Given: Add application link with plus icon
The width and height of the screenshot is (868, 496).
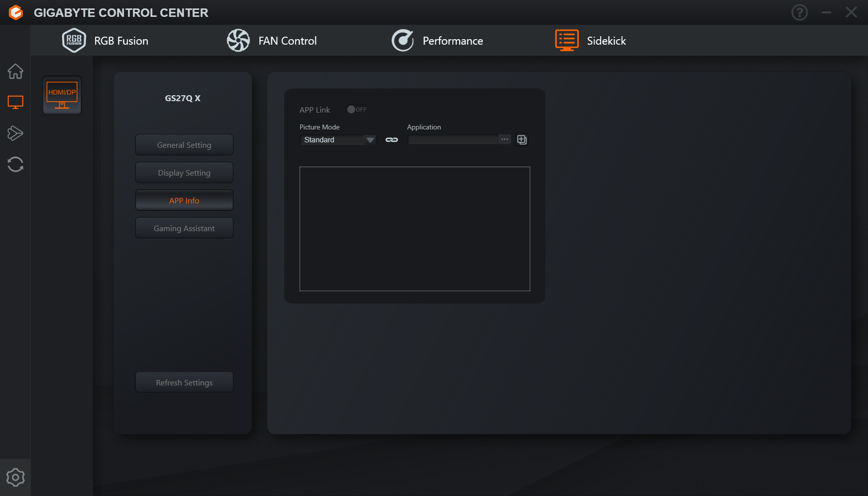Looking at the screenshot, I should 522,140.
